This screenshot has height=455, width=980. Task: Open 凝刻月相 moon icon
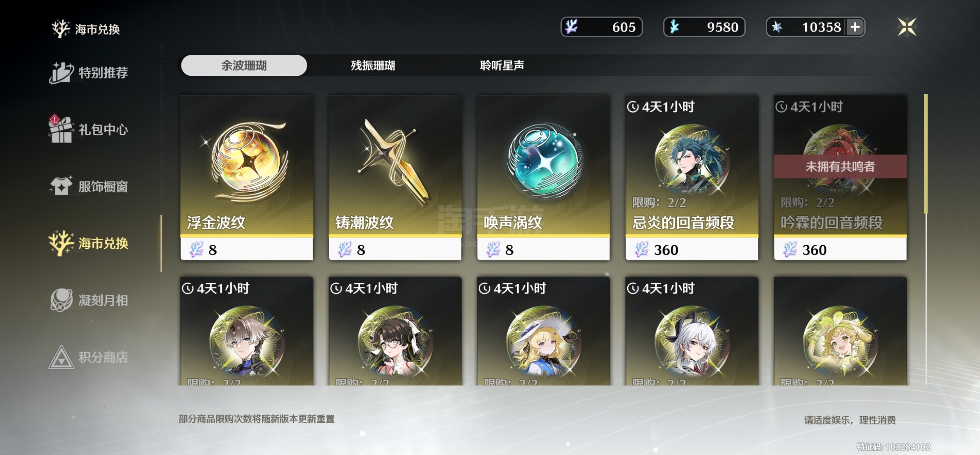pos(61,300)
